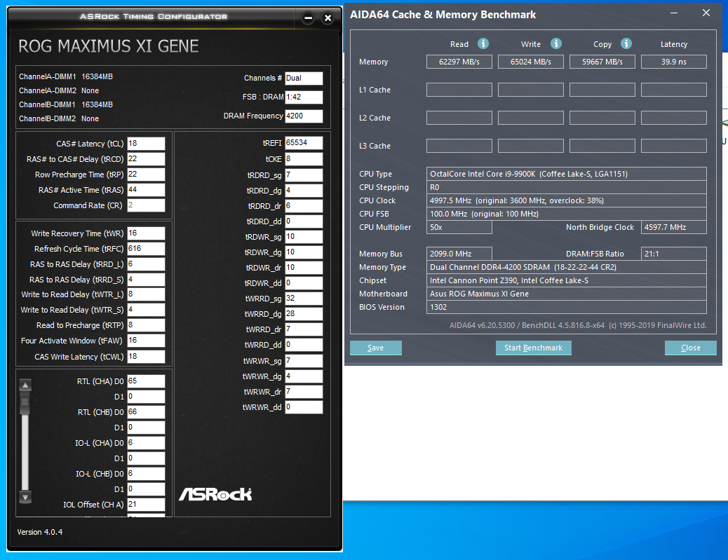Click the Memory Copy result 59667 MB/s
The height and width of the screenshot is (560, 728).
pos(602,62)
